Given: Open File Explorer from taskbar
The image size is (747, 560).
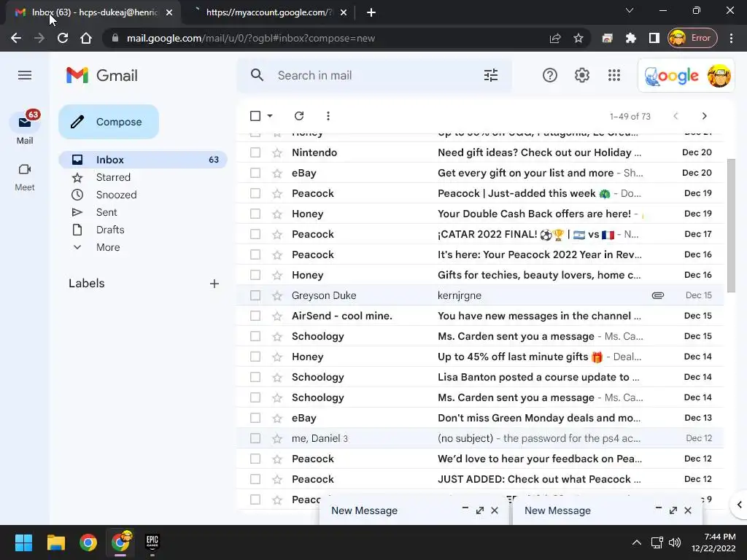Looking at the screenshot, I should coord(55,542).
